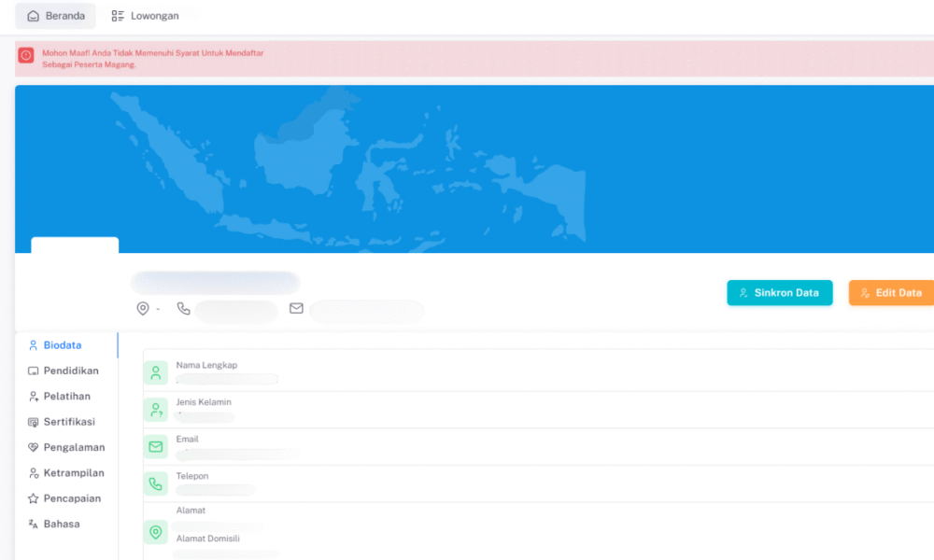Click the Ketrampilan person icon
This screenshot has width=934, height=560.
coord(34,473)
